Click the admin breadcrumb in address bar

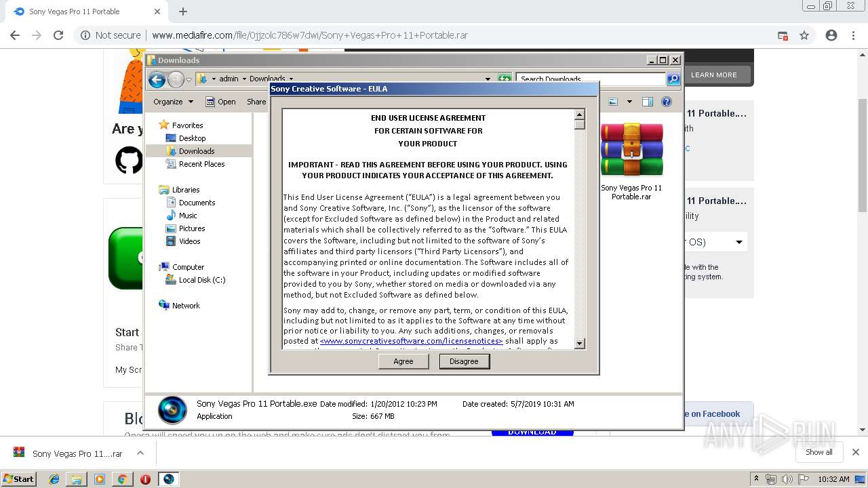[x=229, y=79]
